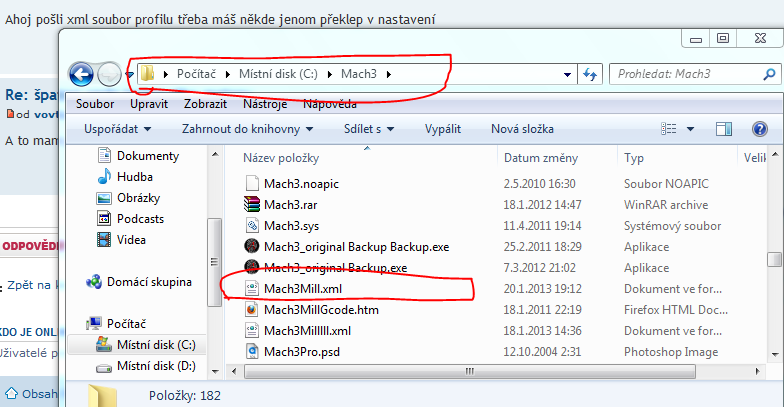Click the Nová složka button

click(522, 129)
